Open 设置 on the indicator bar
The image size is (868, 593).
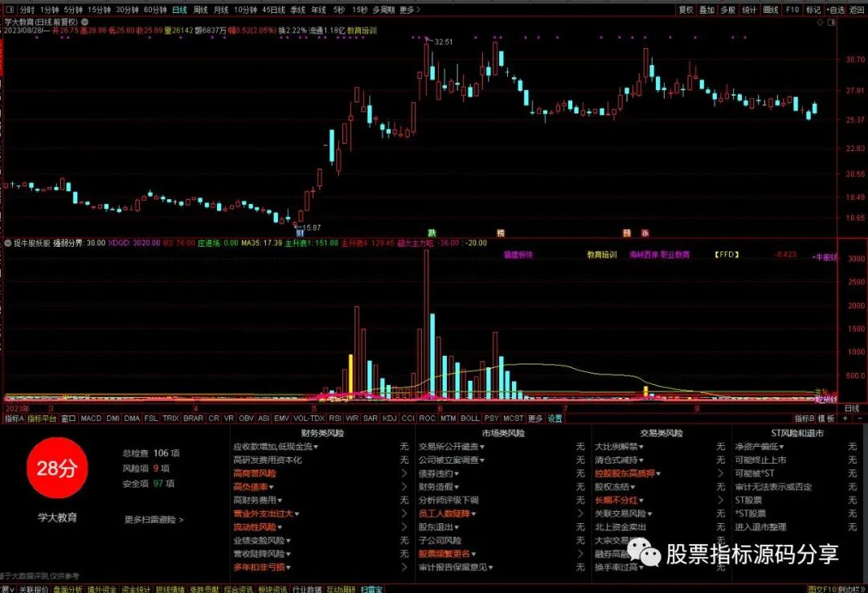point(555,419)
